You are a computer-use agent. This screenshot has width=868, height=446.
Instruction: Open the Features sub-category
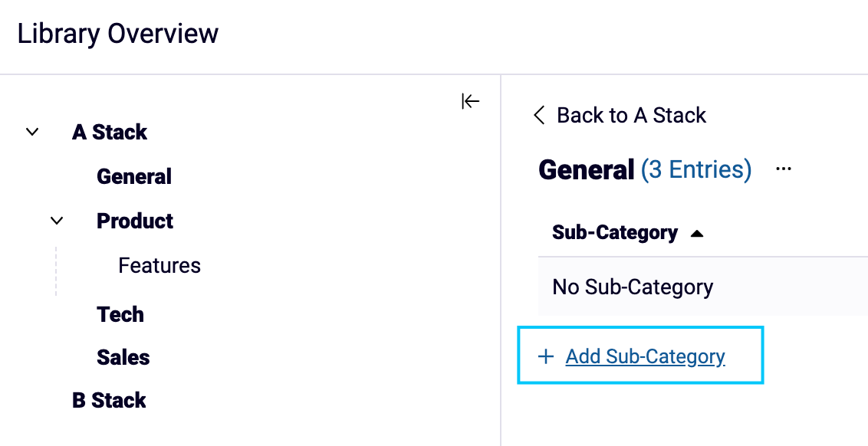[159, 265]
